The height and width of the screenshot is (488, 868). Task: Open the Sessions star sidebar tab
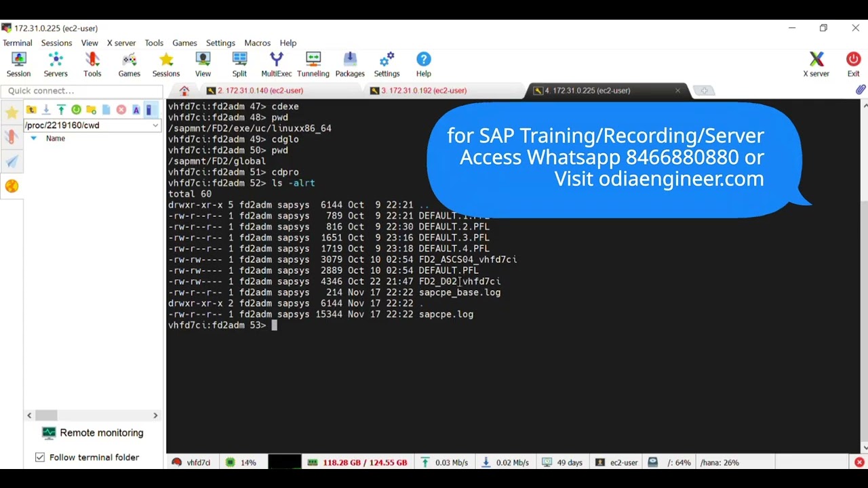12,113
